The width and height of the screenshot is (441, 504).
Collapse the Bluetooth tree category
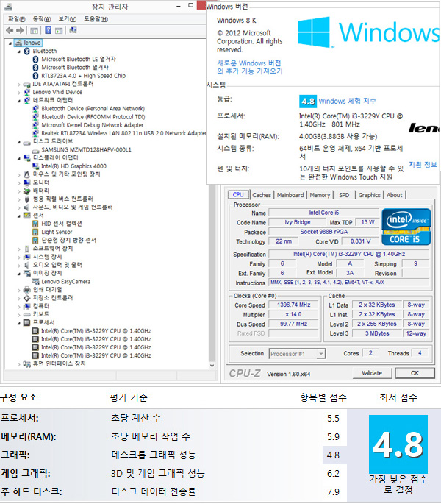coord(18,52)
